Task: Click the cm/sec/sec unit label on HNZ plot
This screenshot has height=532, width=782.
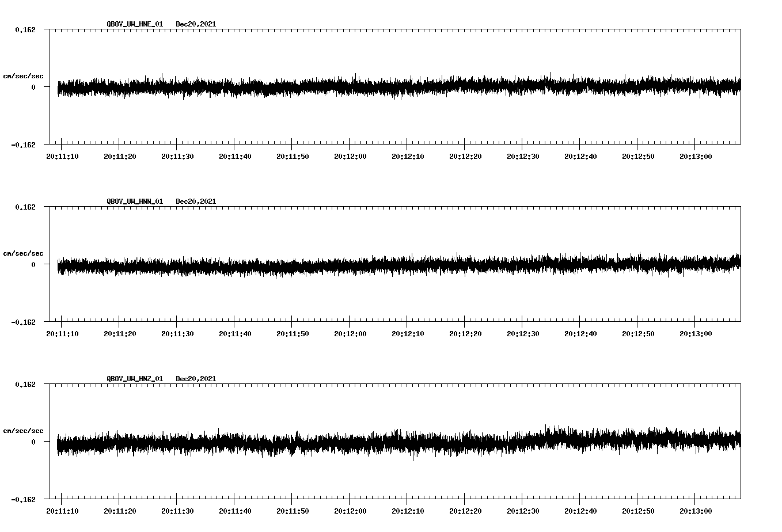Action: pyautogui.click(x=23, y=431)
